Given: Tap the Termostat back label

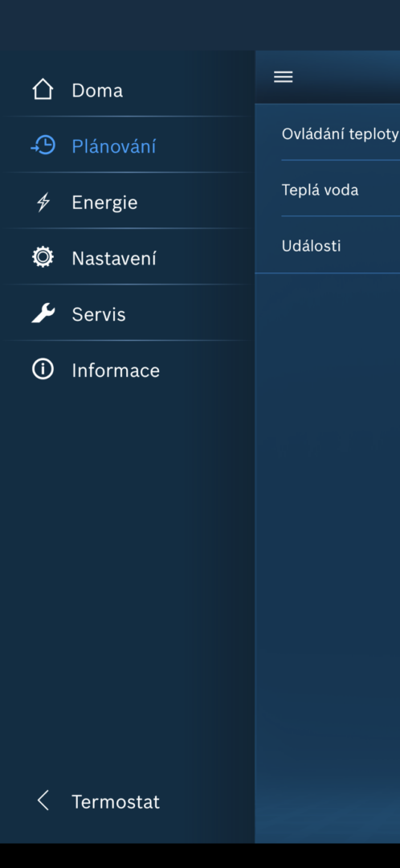Looking at the screenshot, I should [116, 801].
